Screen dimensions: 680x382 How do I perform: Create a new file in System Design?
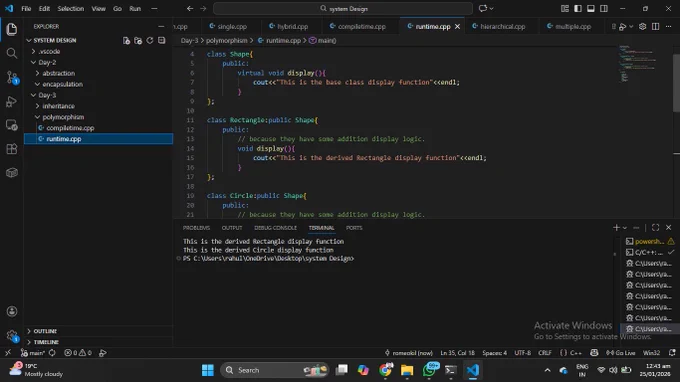(126, 40)
